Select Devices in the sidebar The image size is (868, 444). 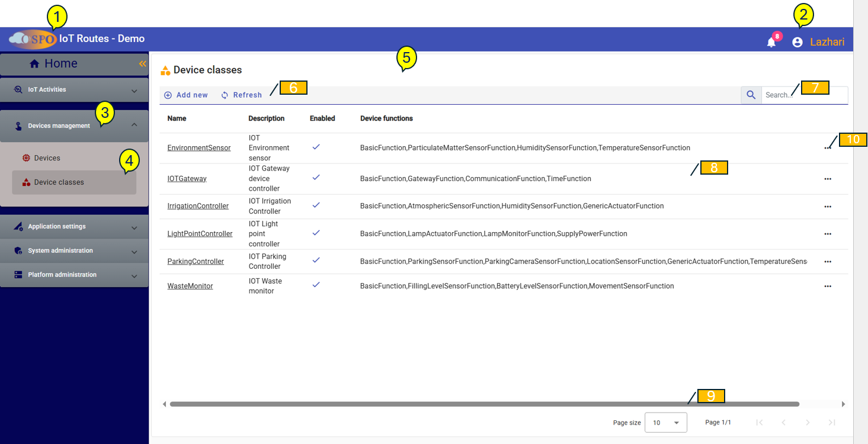[x=47, y=158]
